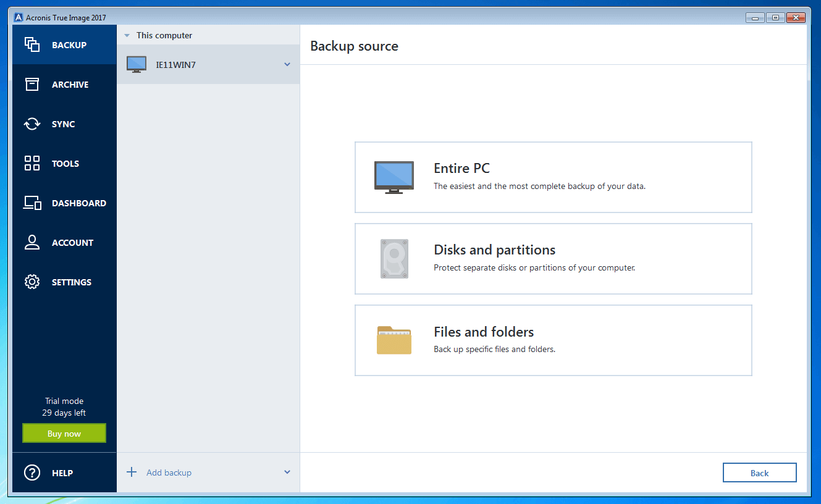Click the Tools grid icon

coord(32,163)
